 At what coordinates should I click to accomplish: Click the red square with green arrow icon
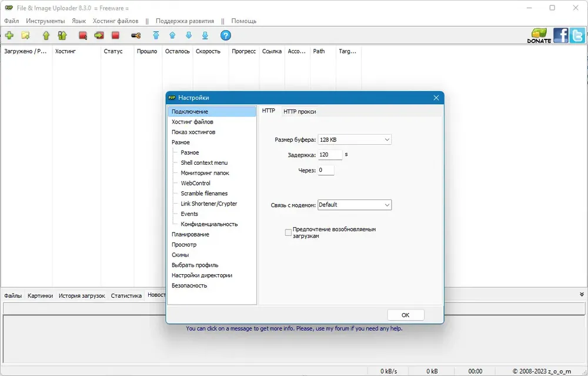pos(99,35)
